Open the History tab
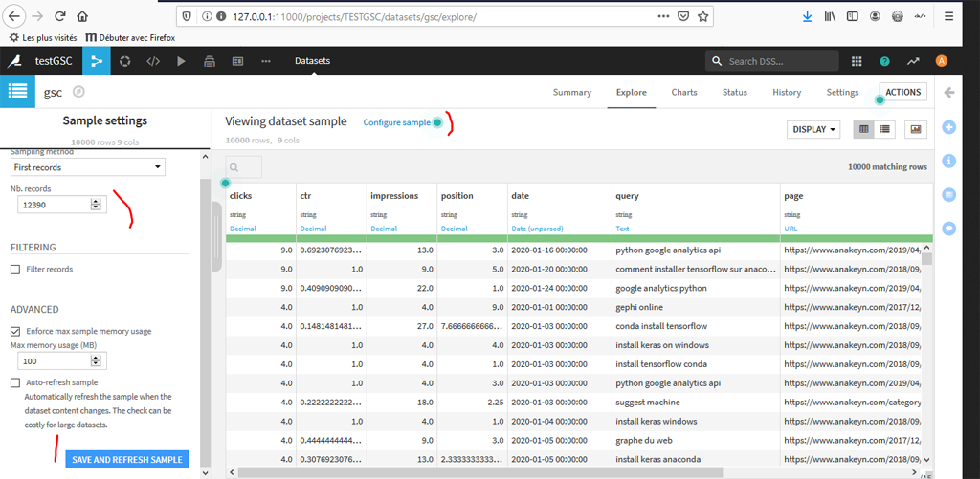Viewport: 980px width, 479px height. click(x=787, y=92)
